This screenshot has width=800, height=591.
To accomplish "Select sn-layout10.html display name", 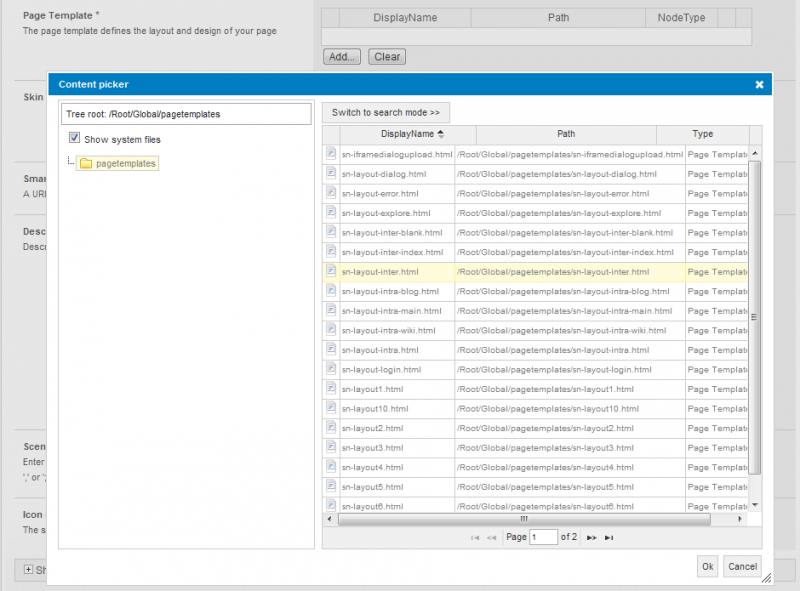I will point(375,409).
